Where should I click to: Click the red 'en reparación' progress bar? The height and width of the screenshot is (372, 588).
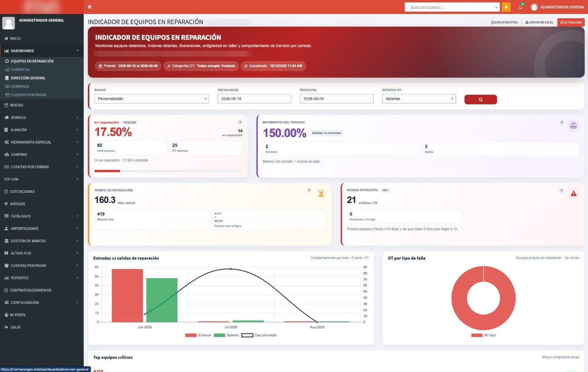coord(107,171)
